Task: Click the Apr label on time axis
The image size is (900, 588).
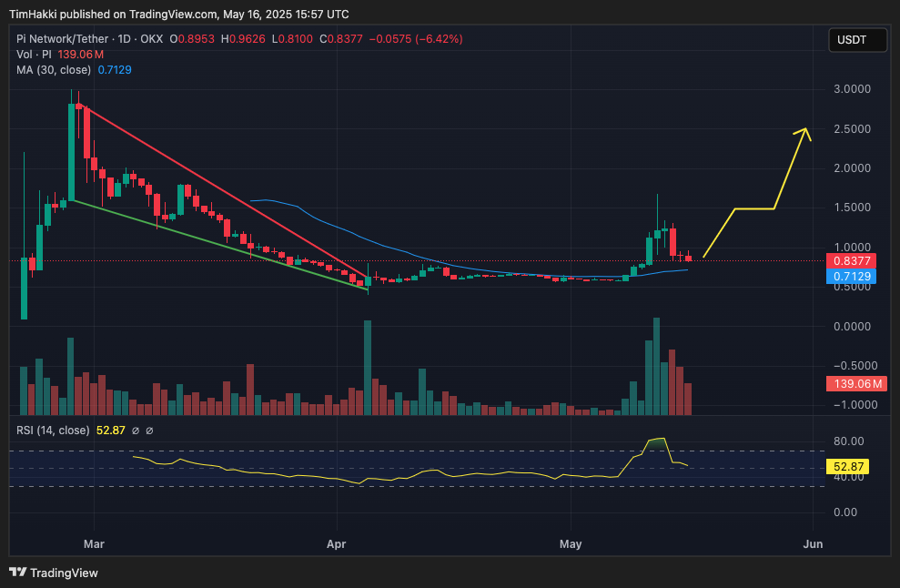Action: pyautogui.click(x=338, y=544)
